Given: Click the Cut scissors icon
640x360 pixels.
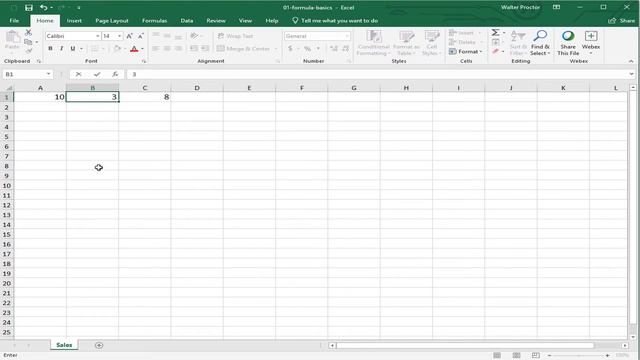Looking at the screenshot, I should coord(28,32).
